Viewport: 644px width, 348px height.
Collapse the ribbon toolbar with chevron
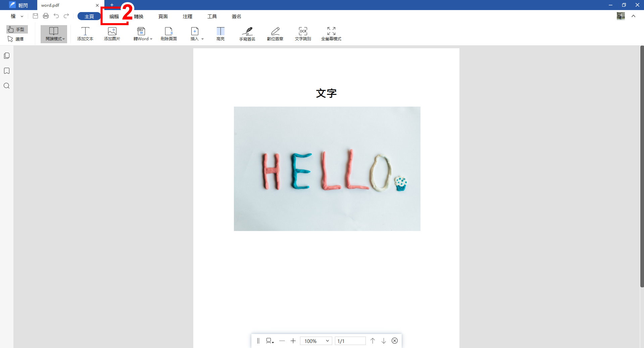pyautogui.click(x=633, y=16)
